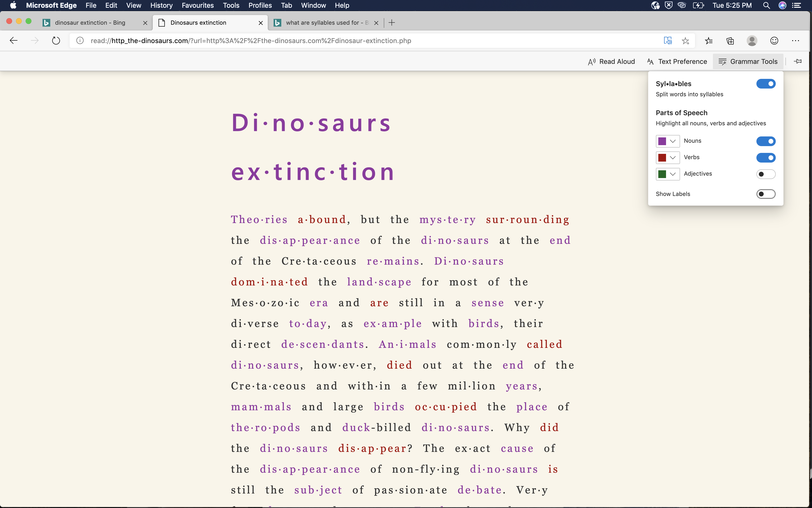
Task: Click the clock showing Tue 5:25 PM
Action: [732, 5]
